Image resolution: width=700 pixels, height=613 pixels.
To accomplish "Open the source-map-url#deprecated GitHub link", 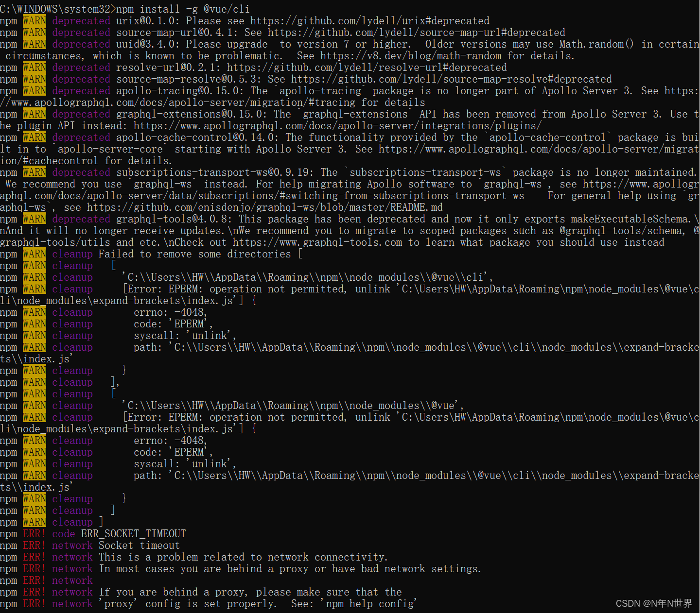I will point(416,33).
